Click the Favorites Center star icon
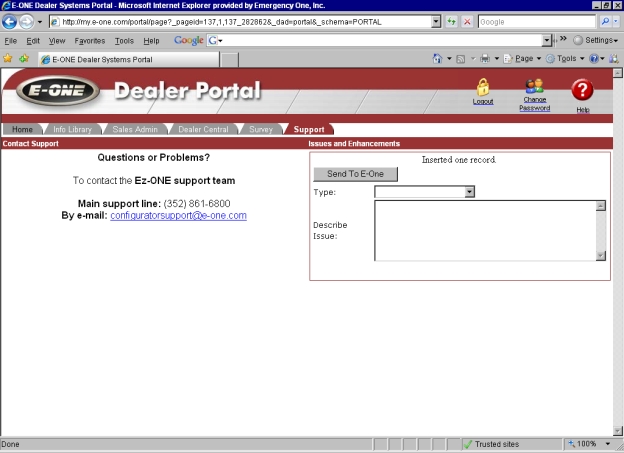 coord(8,59)
